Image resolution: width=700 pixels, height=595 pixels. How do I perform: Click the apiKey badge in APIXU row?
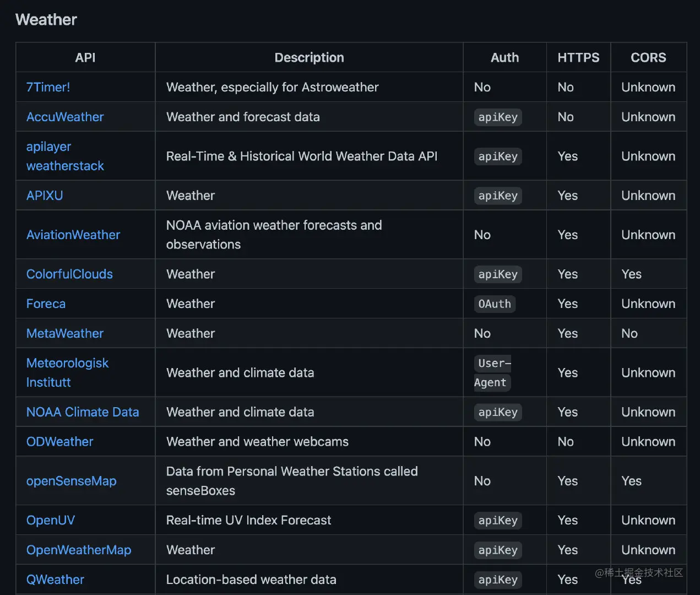(x=498, y=196)
